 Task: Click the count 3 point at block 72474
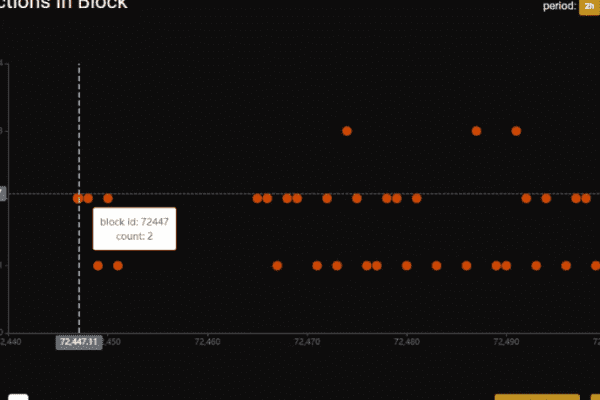pyautogui.click(x=347, y=131)
